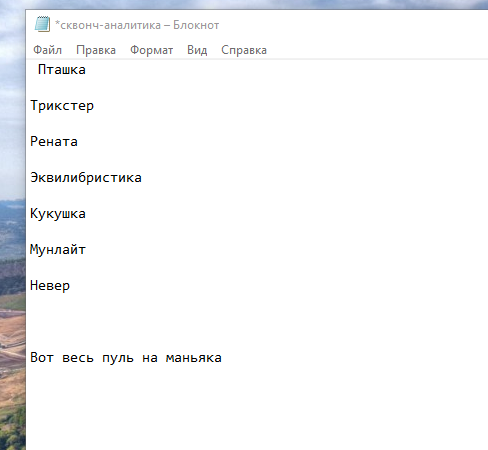Place cursor on the word Рената
The width and height of the screenshot is (488, 450).
click(54, 142)
